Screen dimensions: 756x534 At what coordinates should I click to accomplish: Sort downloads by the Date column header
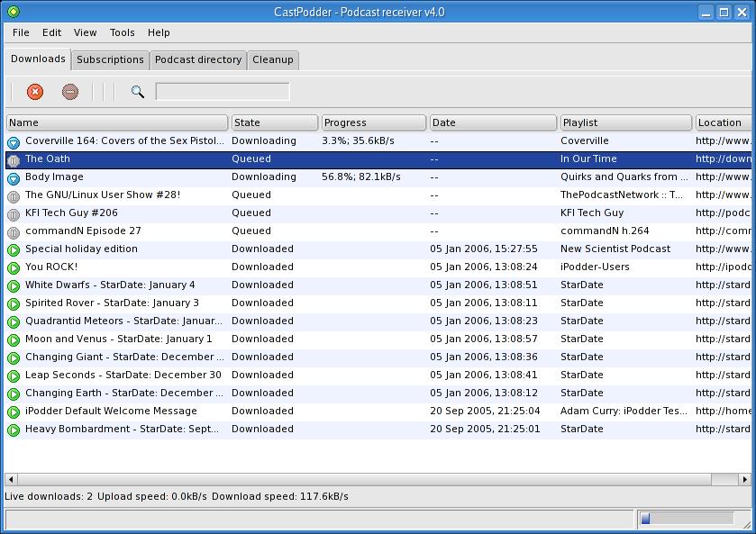pyautogui.click(x=493, y=122)
